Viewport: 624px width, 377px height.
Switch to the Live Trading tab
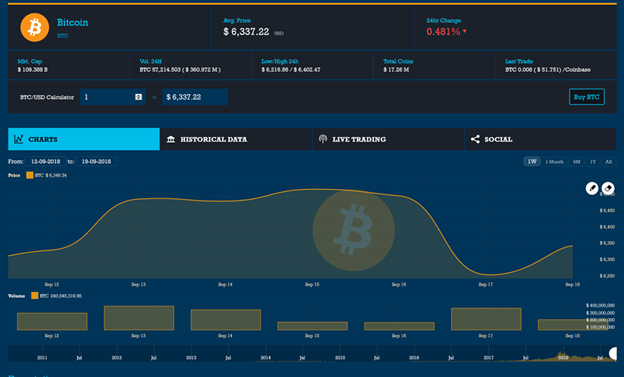tap(388, 139)
